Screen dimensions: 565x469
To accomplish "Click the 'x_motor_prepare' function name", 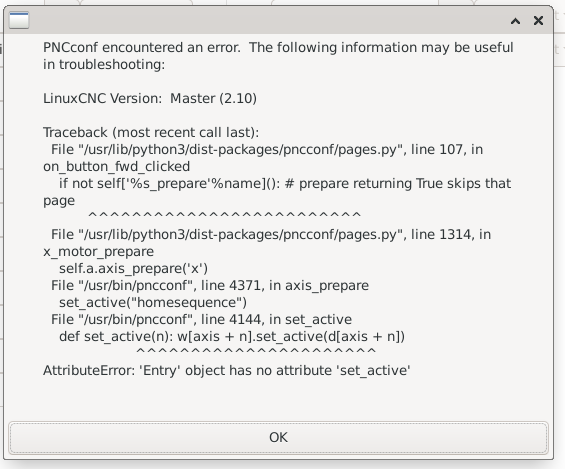I will point(98,251).
